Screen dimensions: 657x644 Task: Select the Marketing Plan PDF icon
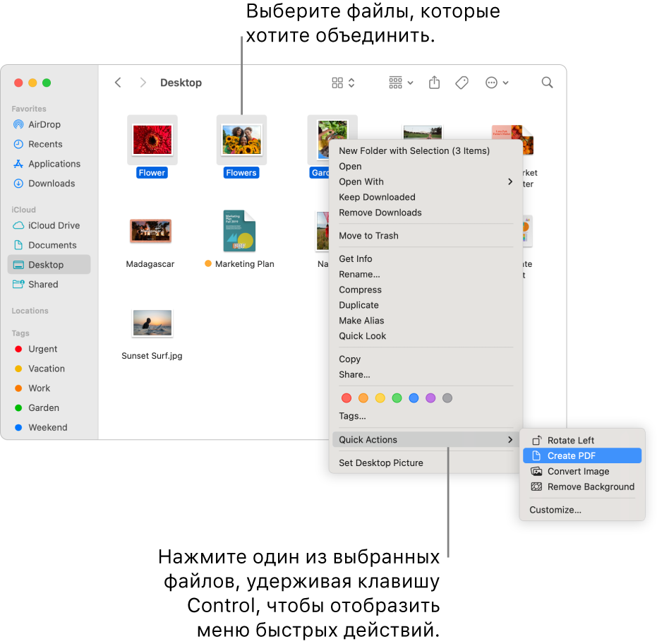click(x=239, y=231)
